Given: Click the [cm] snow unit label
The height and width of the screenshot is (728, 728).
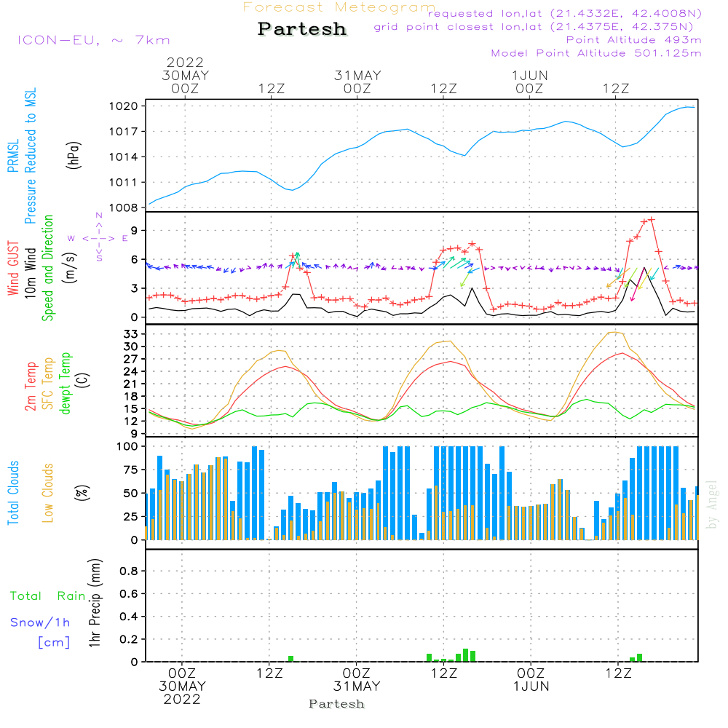Looking at the screenshot, I should [54, 643].
